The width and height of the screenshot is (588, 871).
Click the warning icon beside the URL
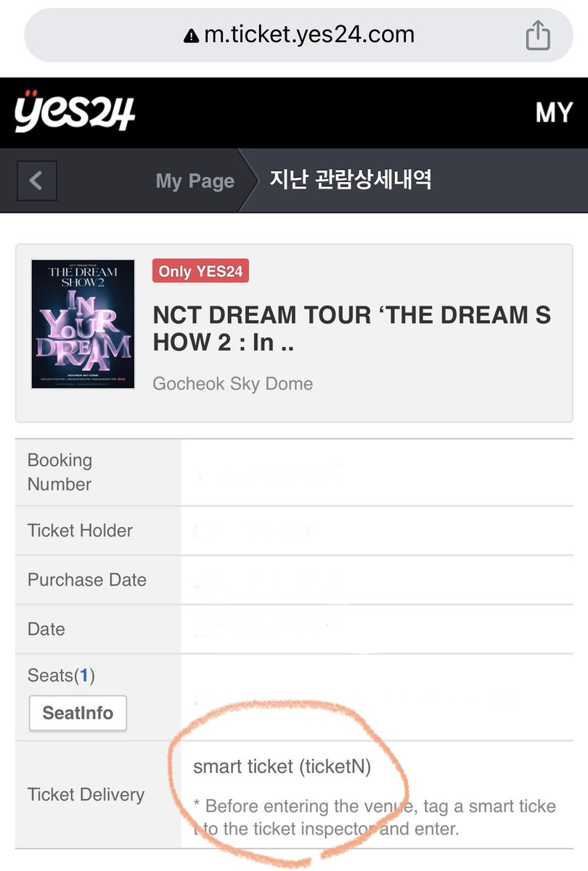click(192, 36)
